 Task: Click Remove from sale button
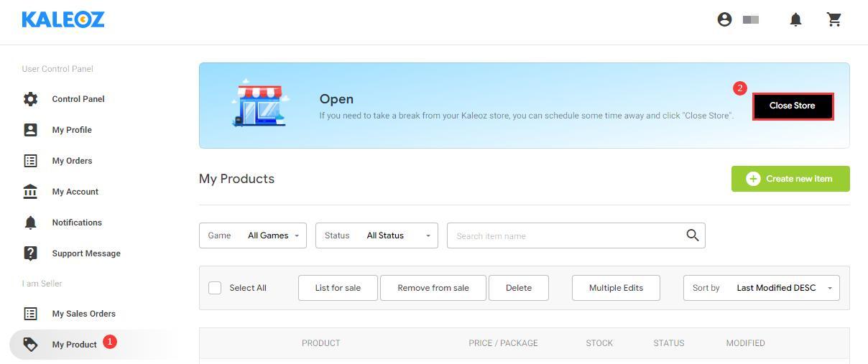[x=433, y=288]
